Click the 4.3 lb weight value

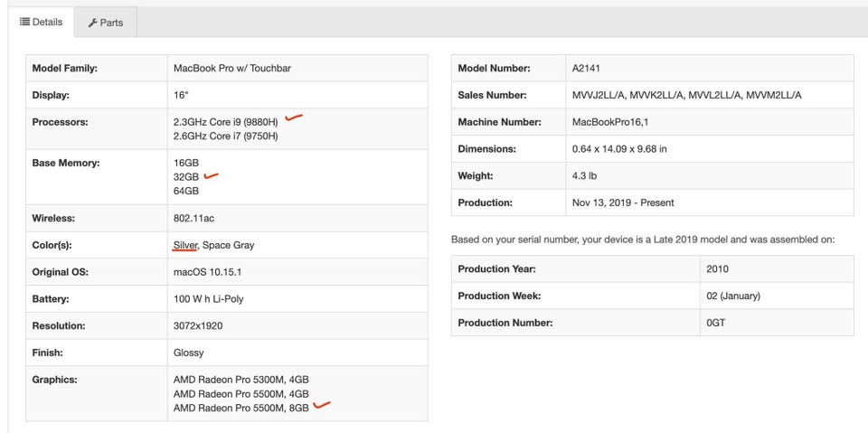(x=584, y=176)
